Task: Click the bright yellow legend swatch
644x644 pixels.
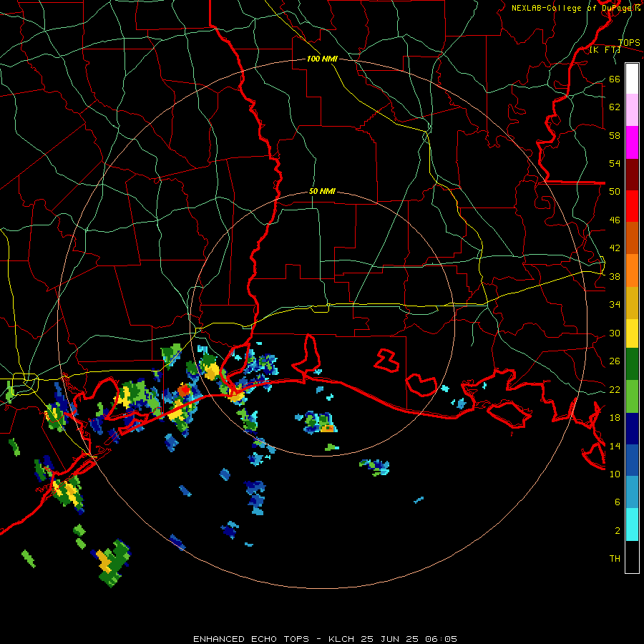Action: click(632, 333)
